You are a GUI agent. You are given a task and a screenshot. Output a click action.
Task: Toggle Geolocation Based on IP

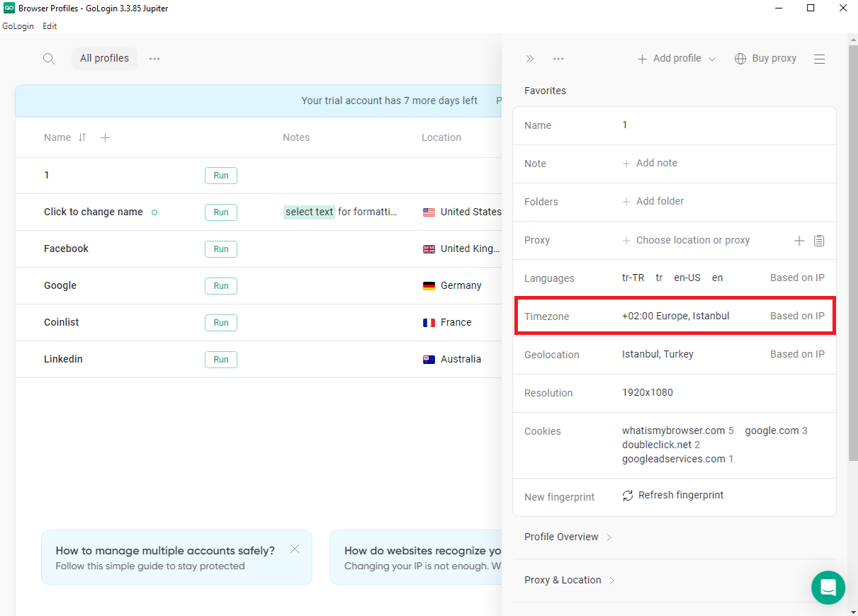(797, 354)
